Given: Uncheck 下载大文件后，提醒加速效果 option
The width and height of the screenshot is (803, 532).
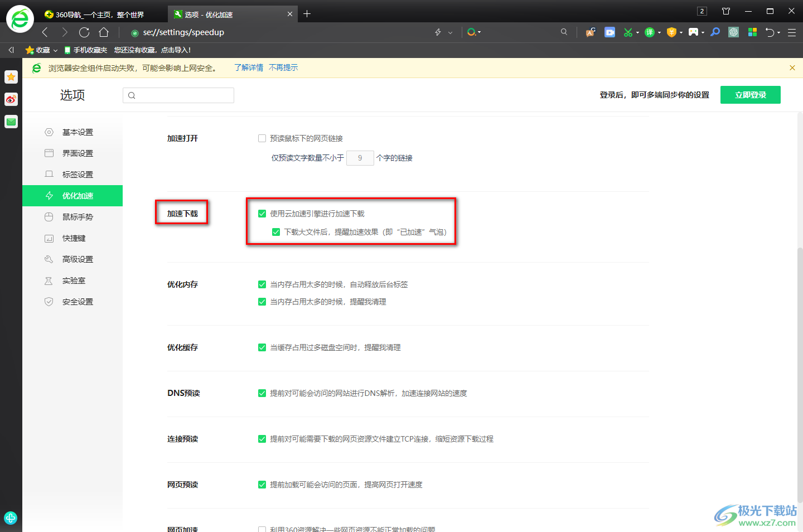Looking at the screenshot, I should pos(276,232).
